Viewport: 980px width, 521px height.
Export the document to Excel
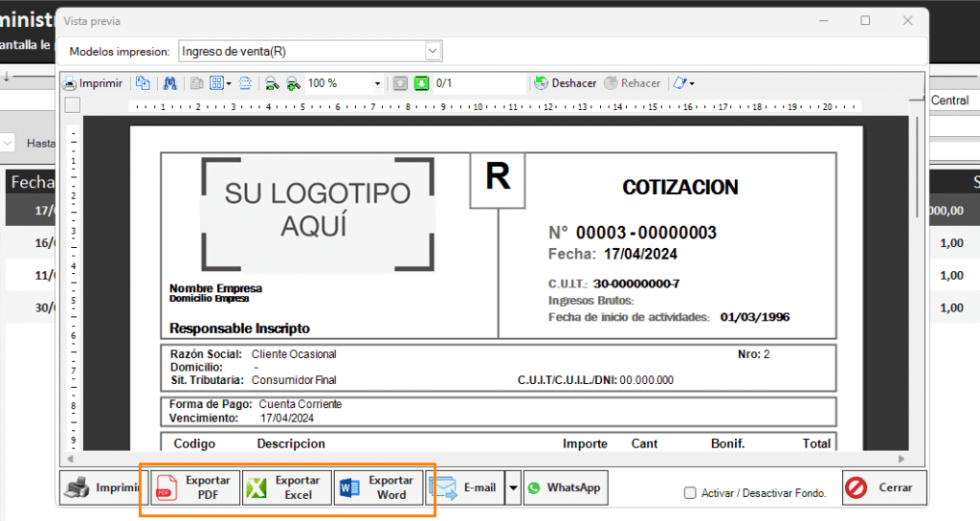(x=286, y=487)
